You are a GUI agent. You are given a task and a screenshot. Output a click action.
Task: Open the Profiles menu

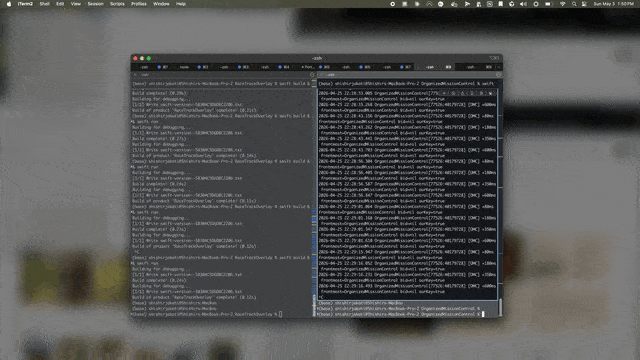pos(139,4)
